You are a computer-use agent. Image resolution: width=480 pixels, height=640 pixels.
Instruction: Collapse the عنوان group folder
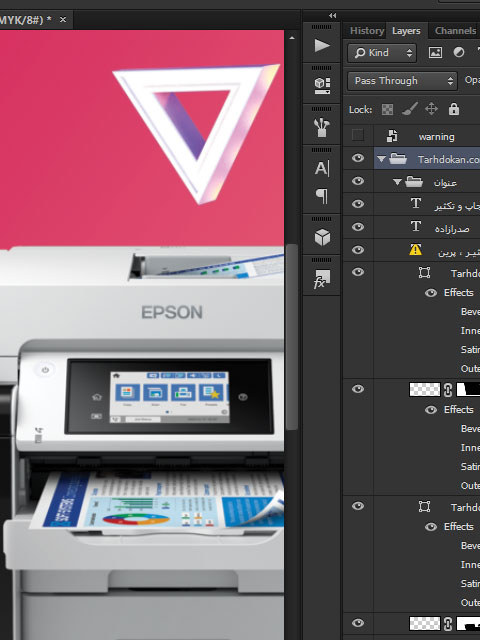(x=397, y=182)
